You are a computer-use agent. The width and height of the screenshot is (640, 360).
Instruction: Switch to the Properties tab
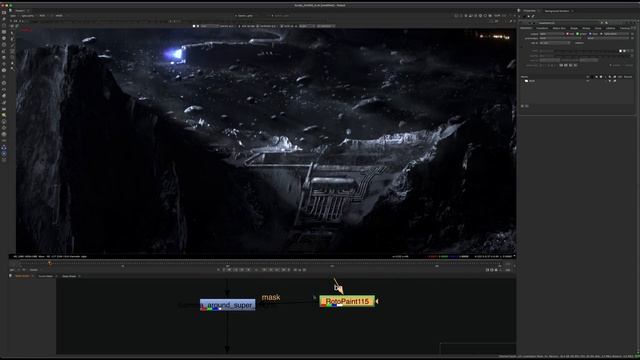[529, 11]
